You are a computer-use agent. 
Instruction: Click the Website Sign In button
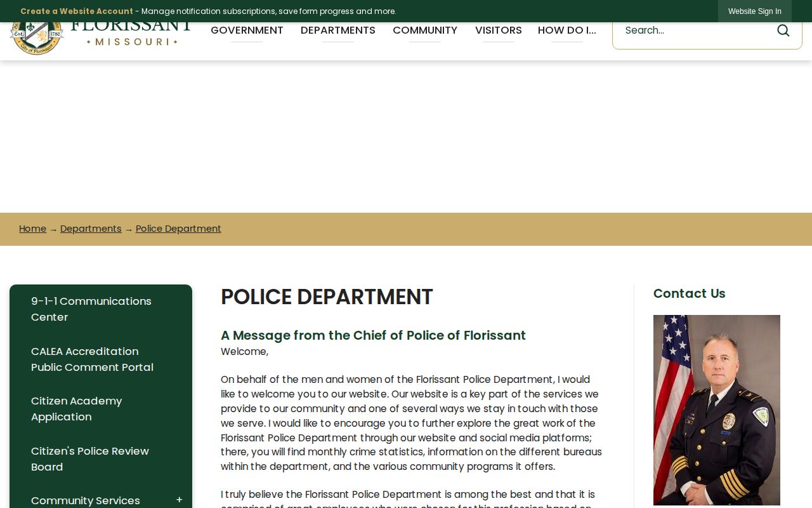pos(755,11)
